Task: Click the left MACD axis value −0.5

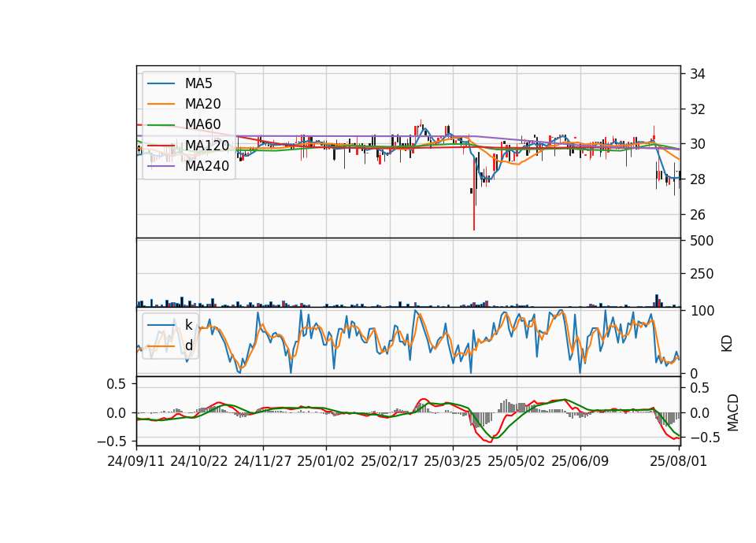Action: pos(111,441)
